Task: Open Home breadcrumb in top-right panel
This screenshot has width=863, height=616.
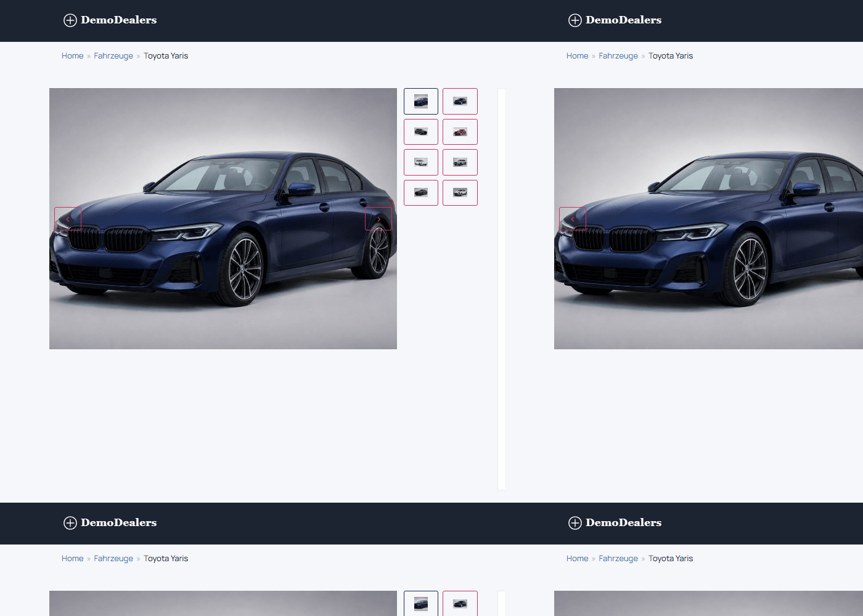Action: 577,56
